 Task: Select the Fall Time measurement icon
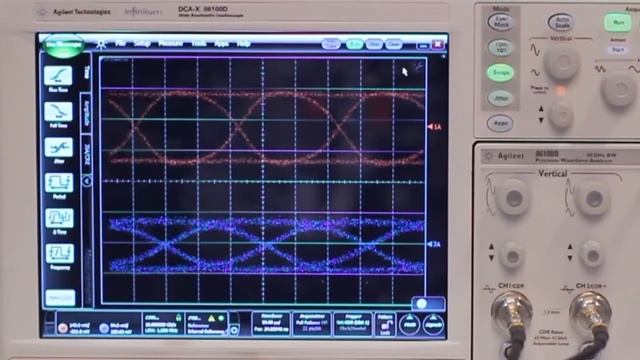point(58,112)
